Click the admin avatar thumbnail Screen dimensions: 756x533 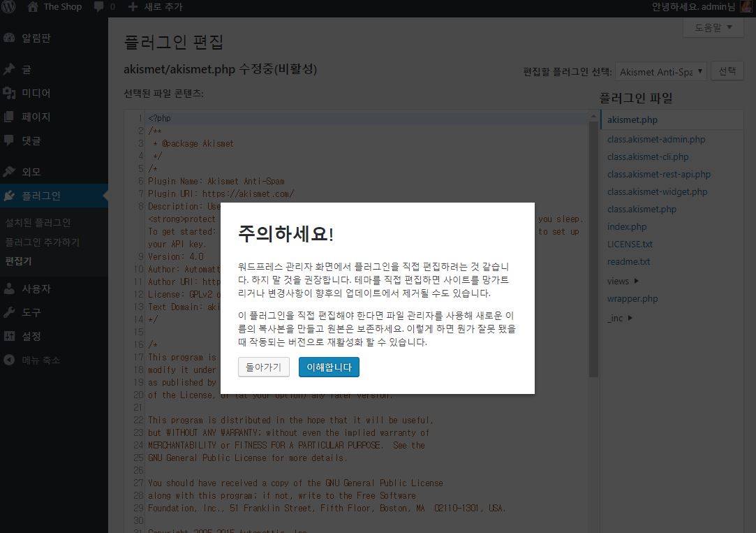click(746, 7)
